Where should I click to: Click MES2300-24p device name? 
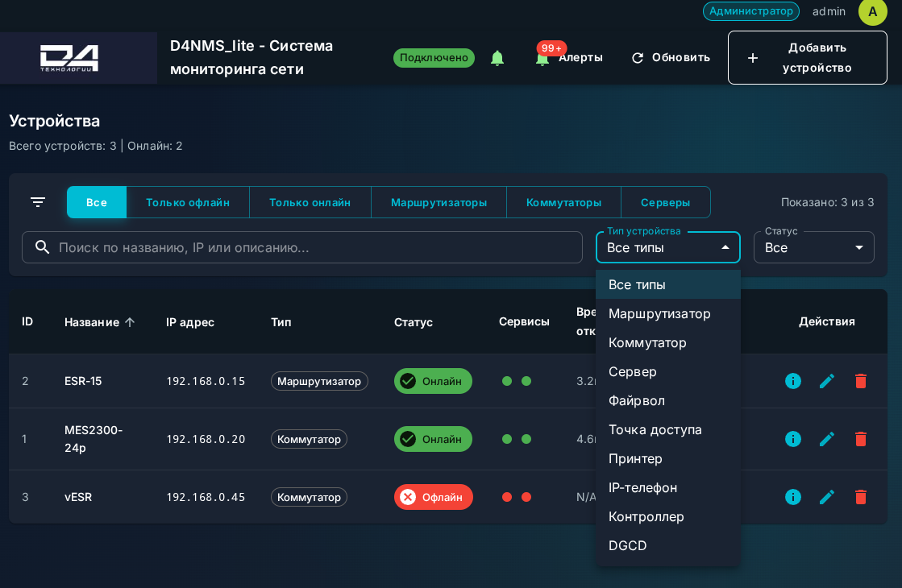(94, 438)
